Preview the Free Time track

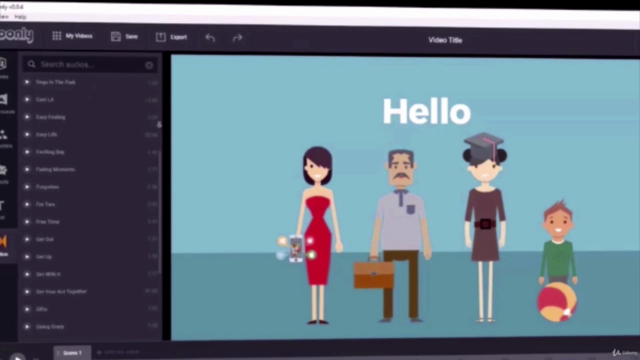coord(27,222)
